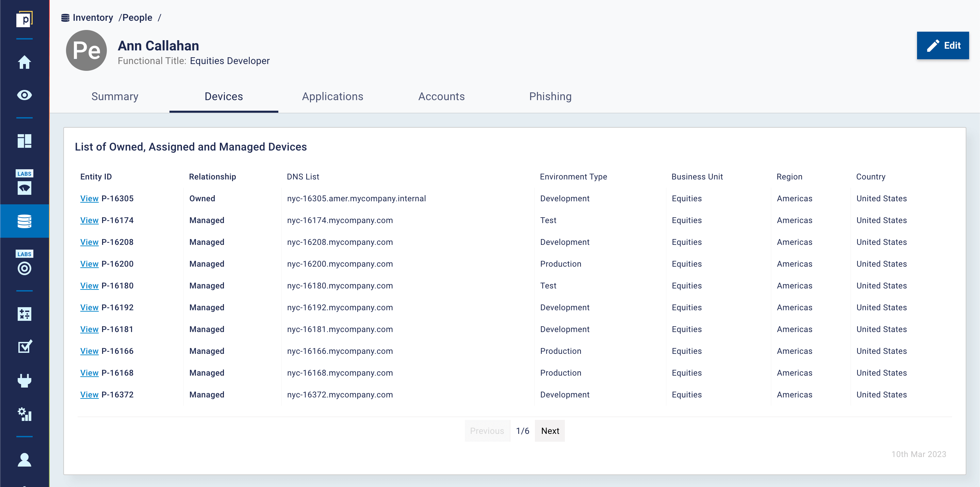Screen dimensions: 980x487
Task: Switch to the Summary tab
Action: (115, 96)
